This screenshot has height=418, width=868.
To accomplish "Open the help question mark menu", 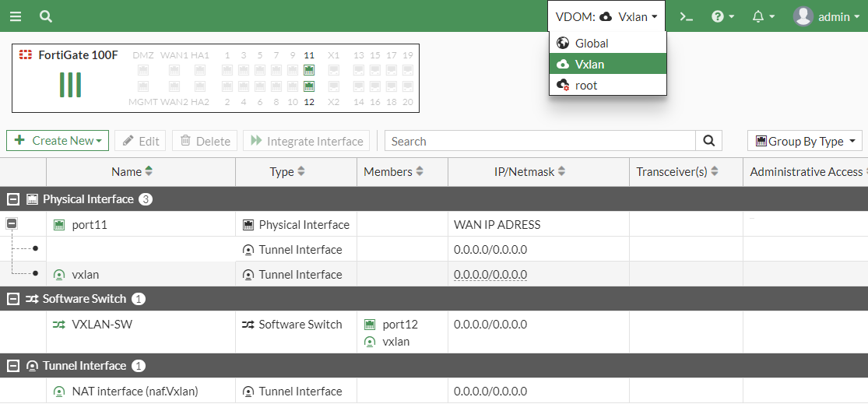I will [722, 16].
